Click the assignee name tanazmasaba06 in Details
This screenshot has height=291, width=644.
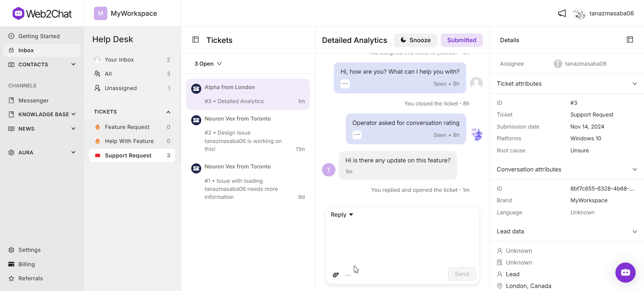coord(586,64)
